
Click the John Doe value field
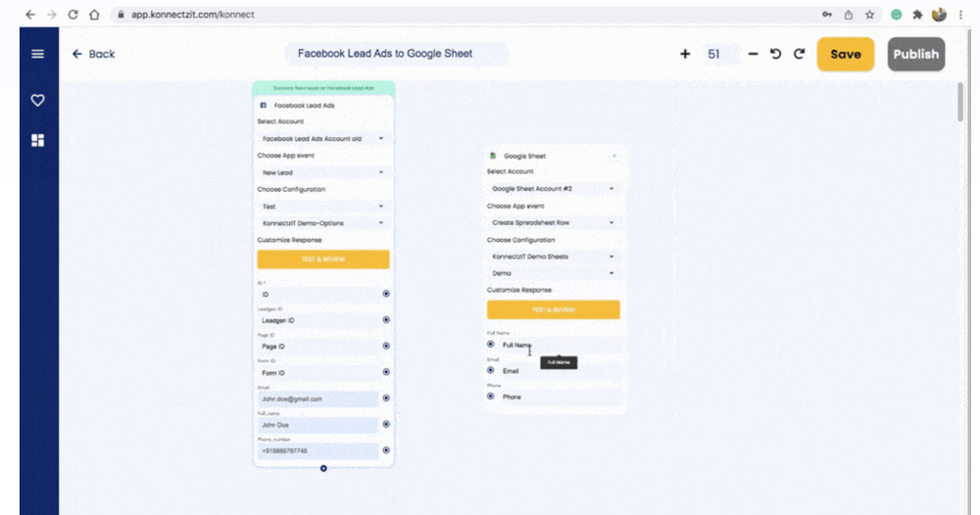coord(318,425)
